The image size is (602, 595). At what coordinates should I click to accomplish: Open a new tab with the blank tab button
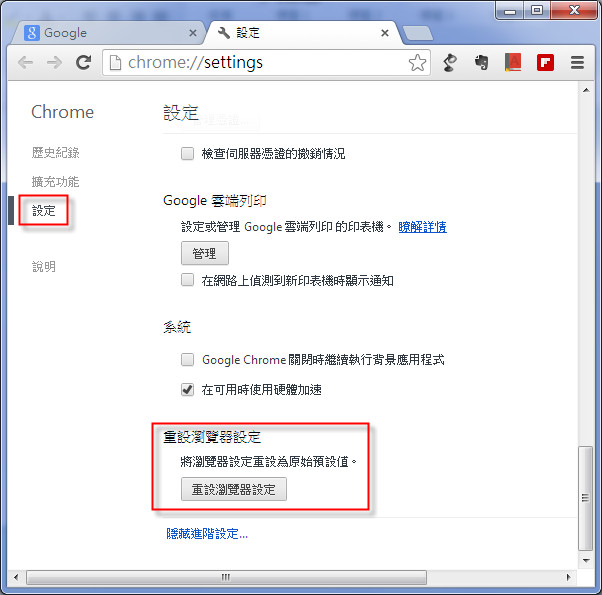pos(418,33)
